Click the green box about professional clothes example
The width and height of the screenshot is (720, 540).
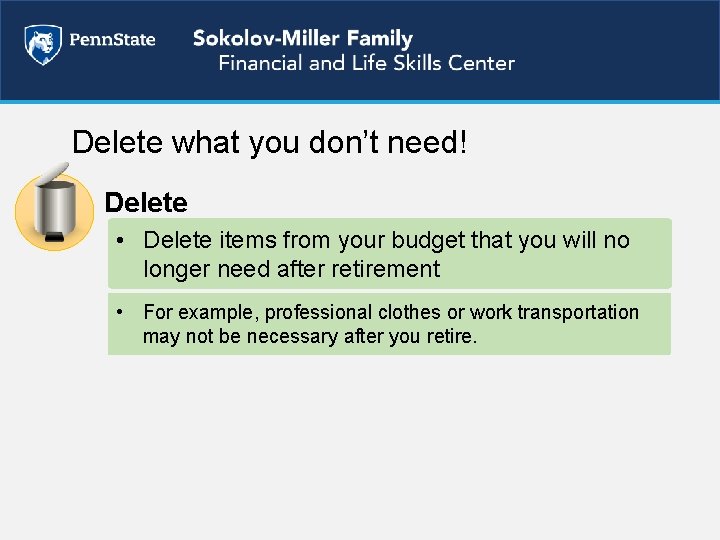389,324
